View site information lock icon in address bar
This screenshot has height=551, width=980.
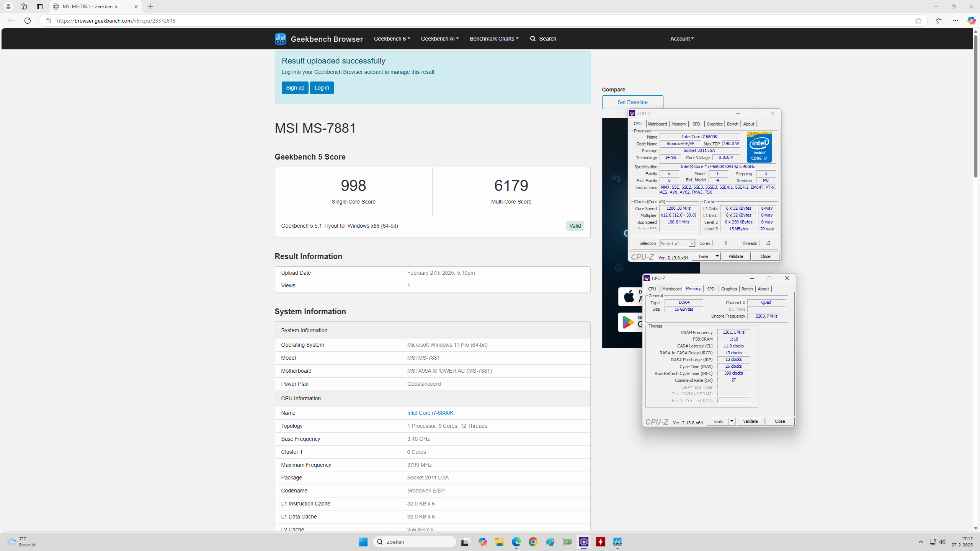(x=48, y=21)
